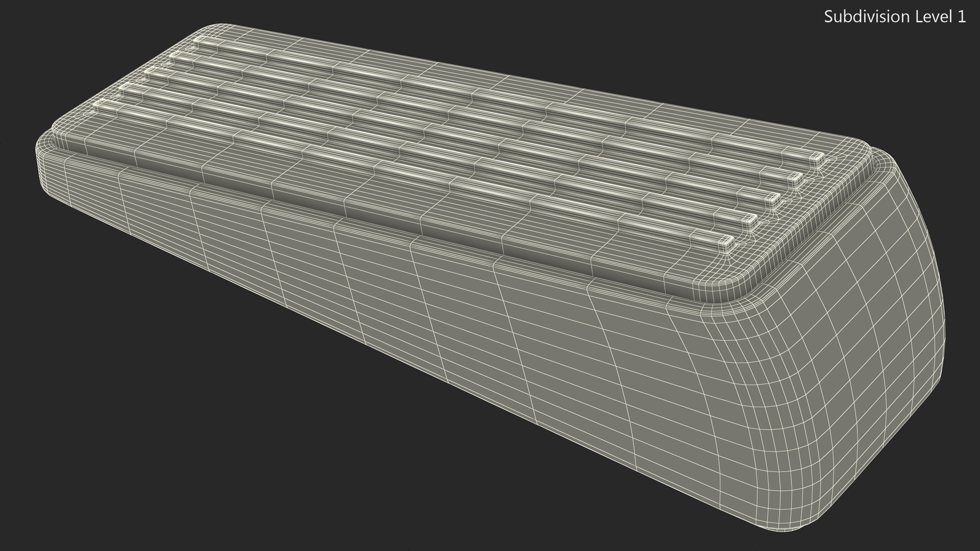Click the right end of the second ridge

point(795,180)
